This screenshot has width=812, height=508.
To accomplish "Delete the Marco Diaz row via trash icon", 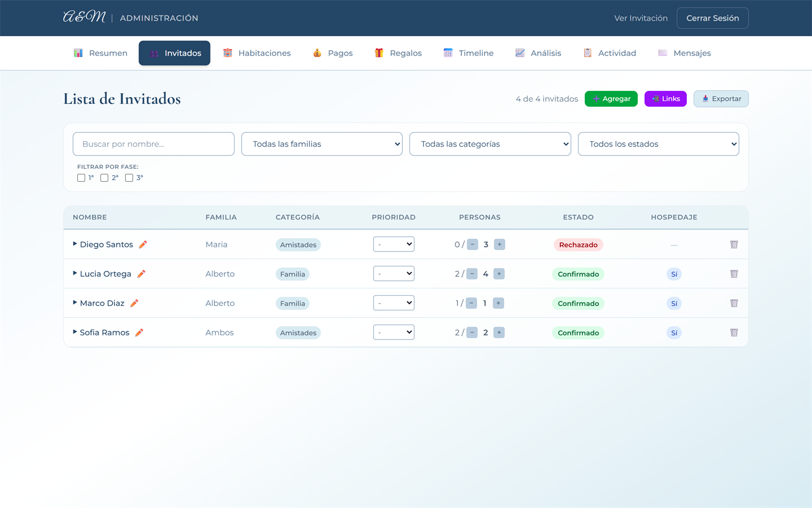I will [x=734, y=303].
